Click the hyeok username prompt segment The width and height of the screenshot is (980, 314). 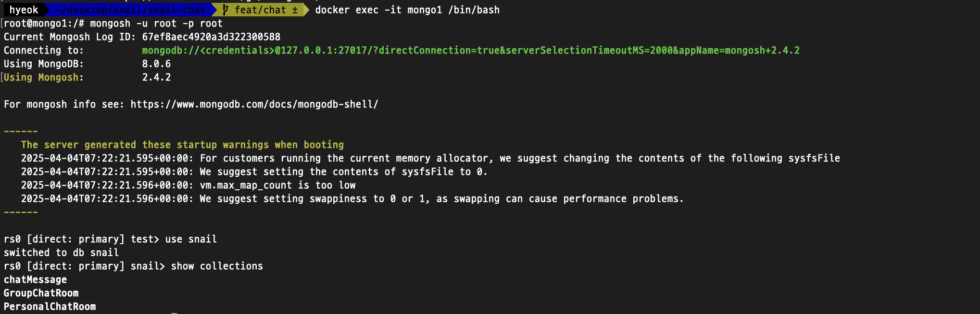point(24,10)
